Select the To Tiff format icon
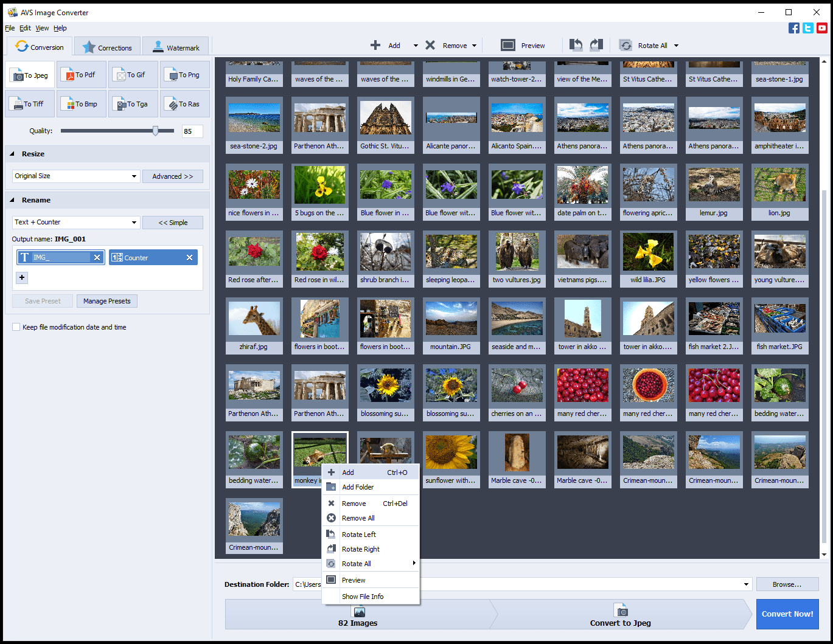This screenshot has width=833, height=644. click(29, 104)
